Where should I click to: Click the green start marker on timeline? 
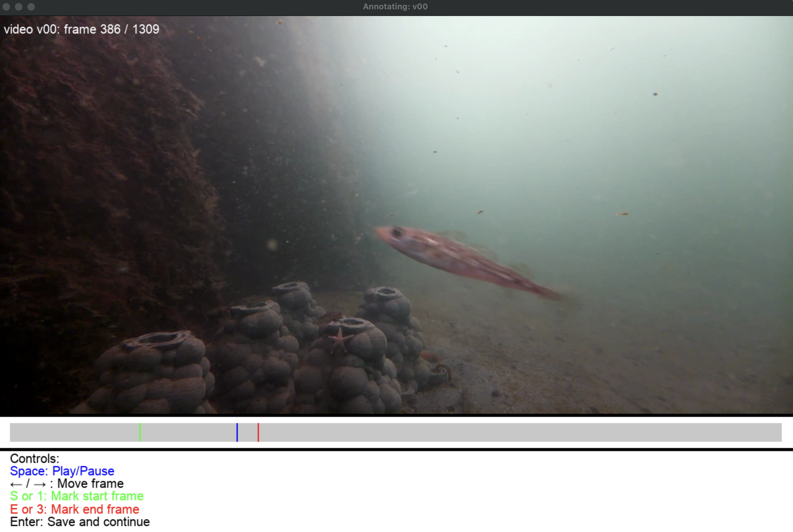click(x=140, y=432)
